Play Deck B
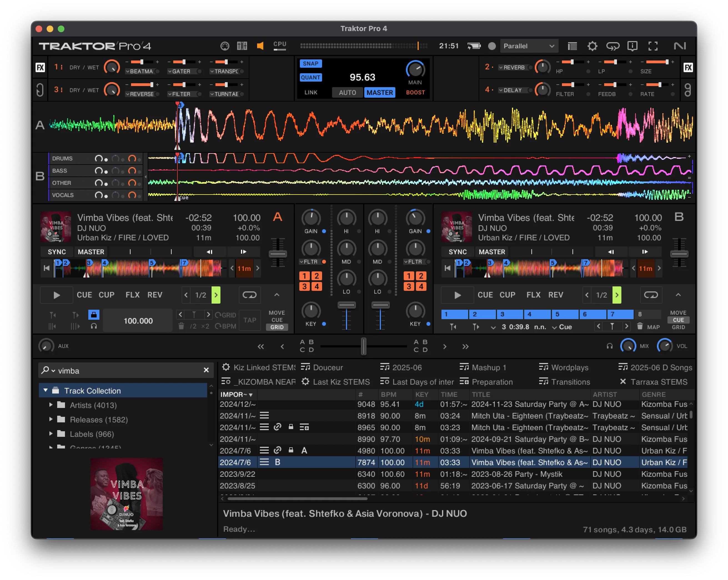Viewport: 728px width, 580px height. (457, 295)
